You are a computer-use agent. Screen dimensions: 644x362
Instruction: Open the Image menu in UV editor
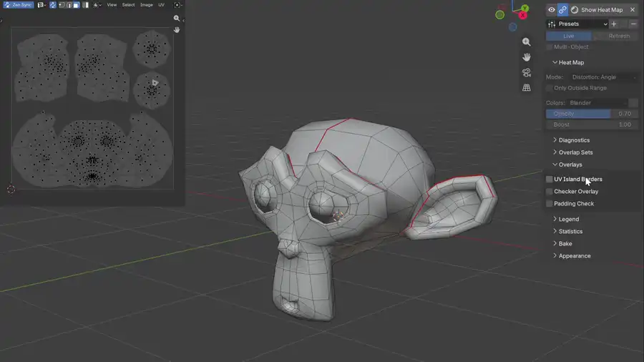pyautogui.click(x=147, y=5)
